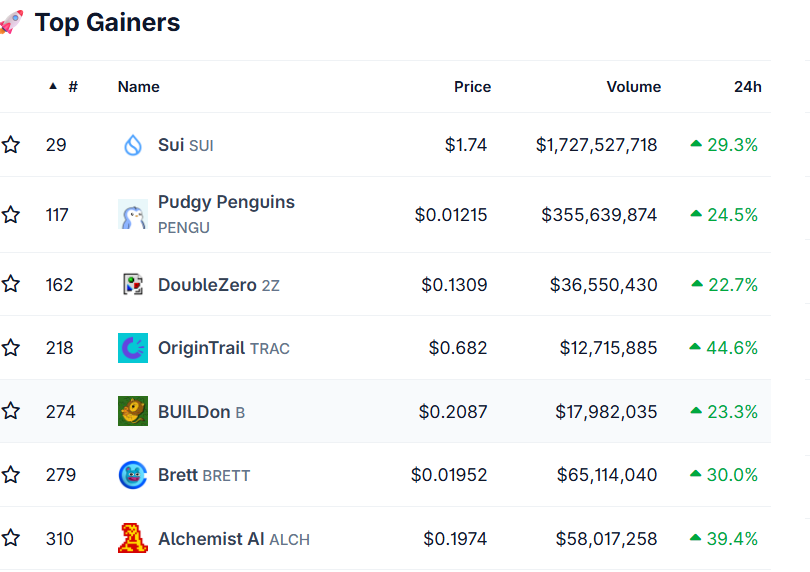Screen dimensions: 810x572
Task: Toggle the favorite star for OriginTrail
Action: tap(10, 348)
